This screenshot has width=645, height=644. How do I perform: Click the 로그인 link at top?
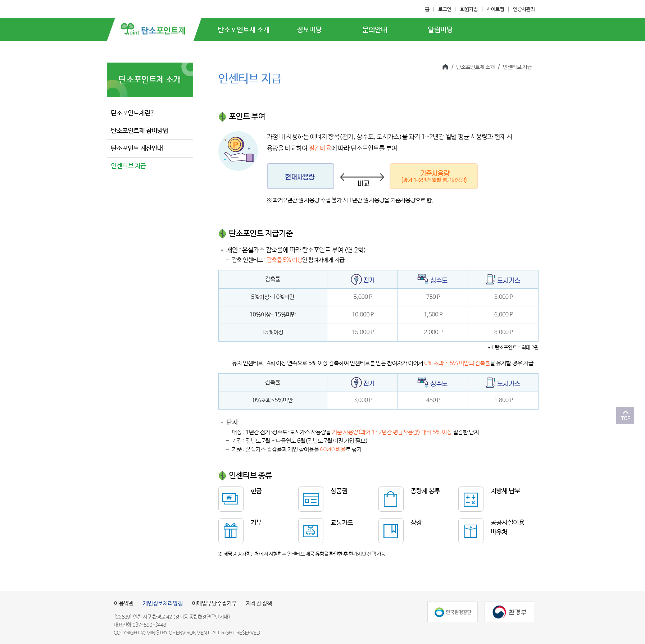coord(445,9)
